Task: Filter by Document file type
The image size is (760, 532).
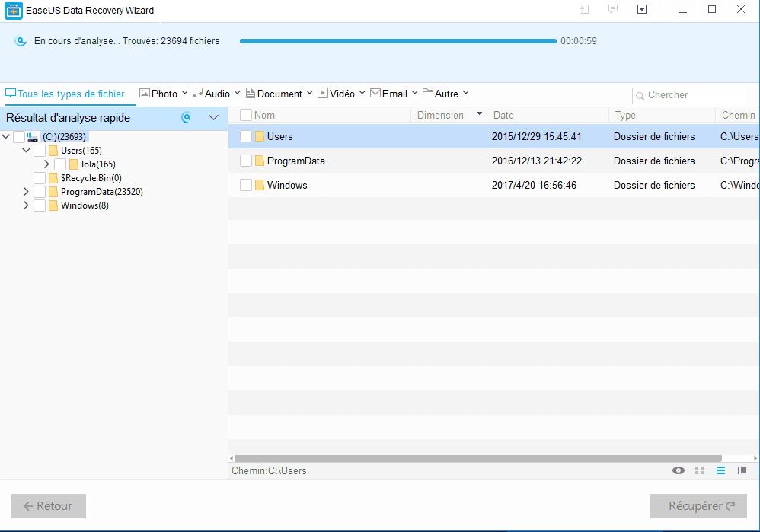Action: (274, 94)
